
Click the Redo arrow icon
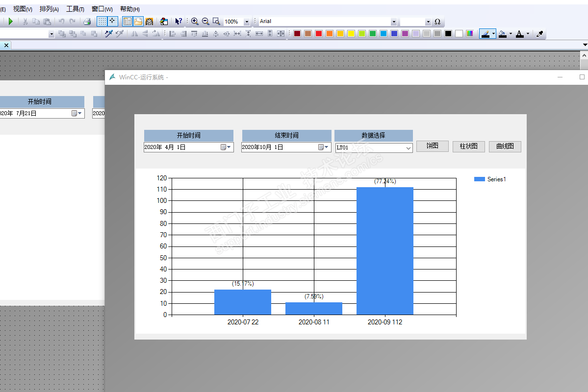coord(73,22)
